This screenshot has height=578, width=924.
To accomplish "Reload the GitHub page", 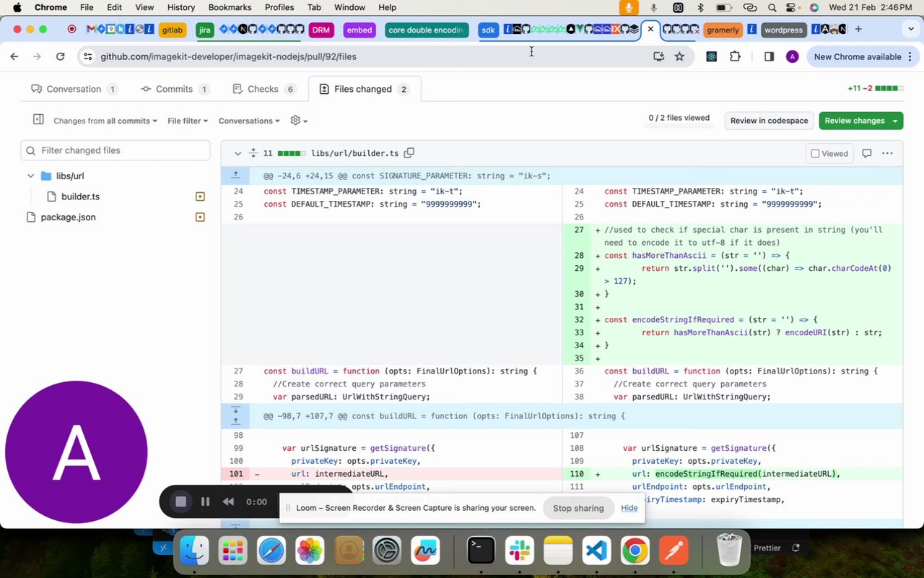I will pyautogui.click(x=61, y=56).
